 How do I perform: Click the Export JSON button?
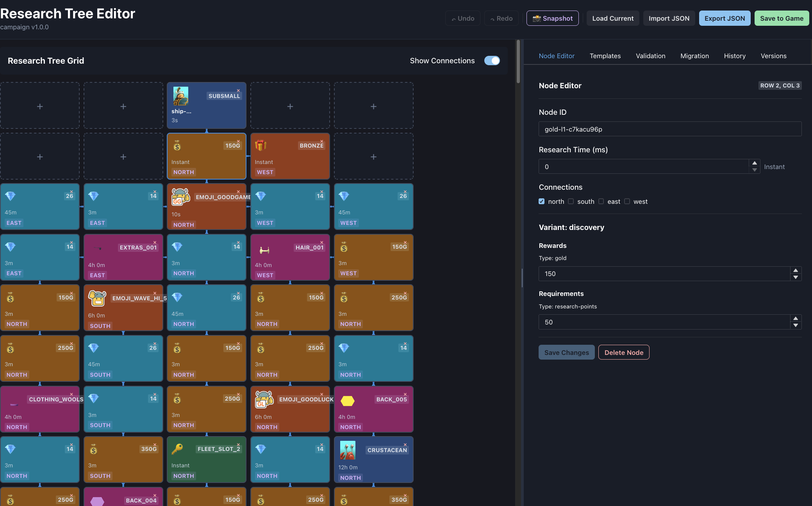(x=725, y=18)
